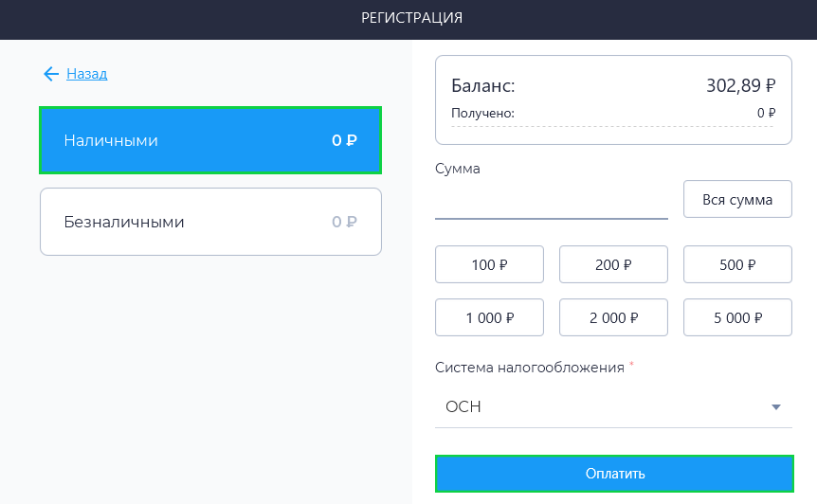Image resolution: width=817 pixels, height=504 pixels.
Task: Expand the tax system dropdown arrow
Action: tap(775, 407)
